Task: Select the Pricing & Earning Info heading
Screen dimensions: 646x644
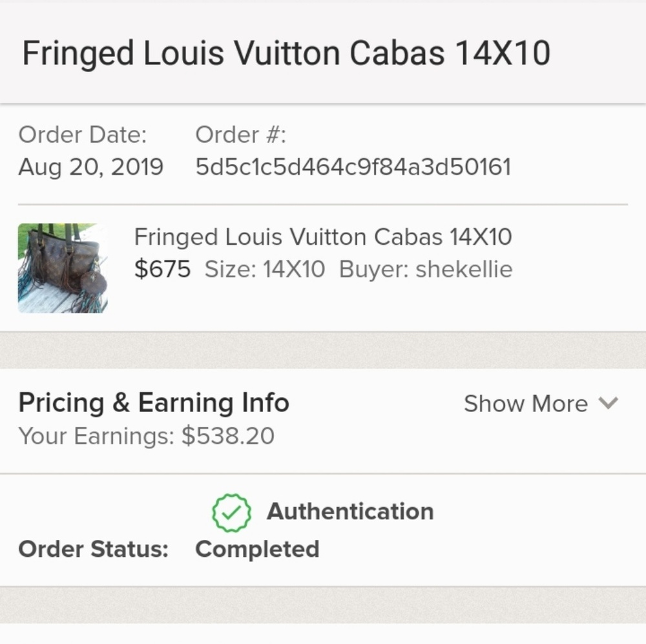Action: click(x=154, y=402)
